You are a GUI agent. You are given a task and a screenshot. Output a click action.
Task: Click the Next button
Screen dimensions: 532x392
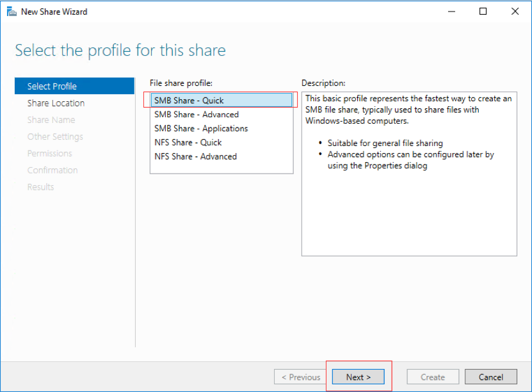[358, 377]
